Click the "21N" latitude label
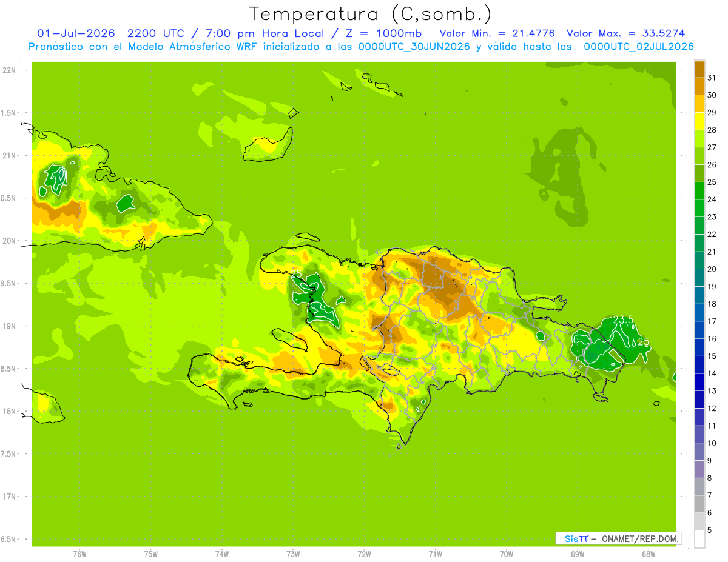The image size is (728, 562). click(8, 155)
